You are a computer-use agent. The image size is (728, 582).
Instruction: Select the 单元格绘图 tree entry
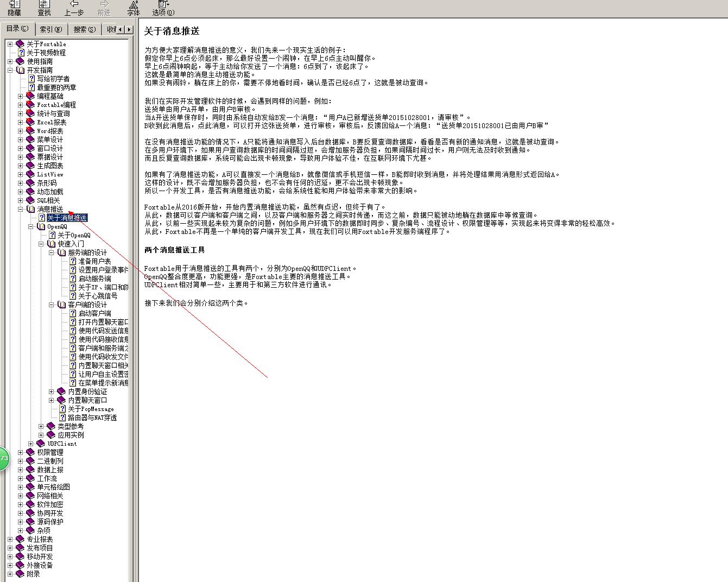[53, 487]
